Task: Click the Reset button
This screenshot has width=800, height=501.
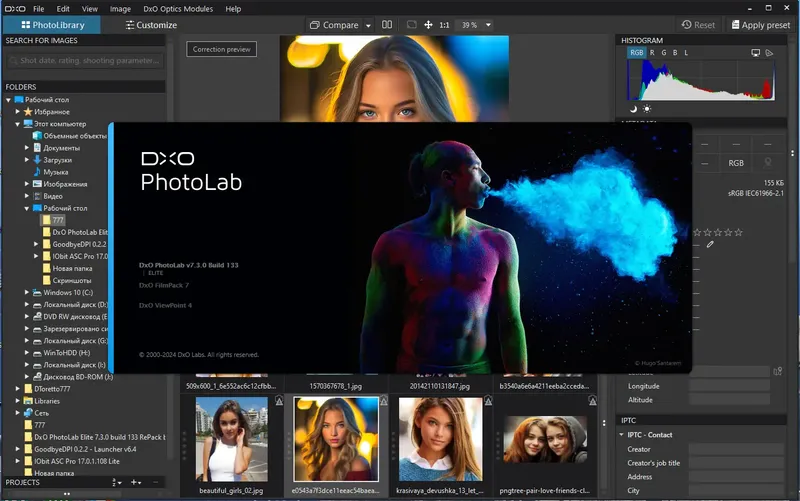Action: click(x=698, y=24)
